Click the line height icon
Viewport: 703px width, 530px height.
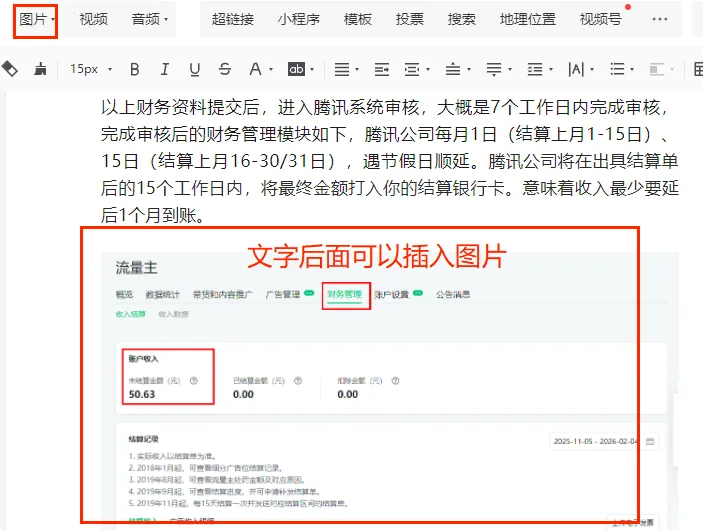click(535, 70)
